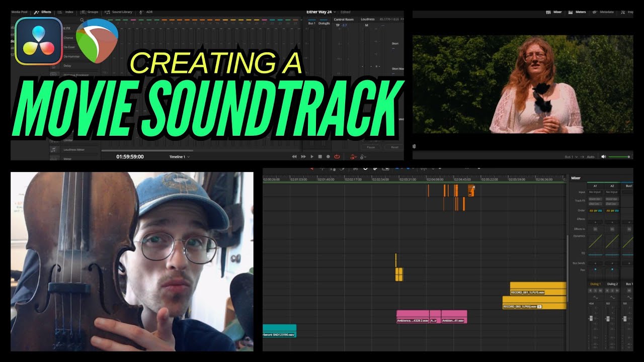
Task: Open the A2 No Input selector
Action: click(x=612, y=192)
